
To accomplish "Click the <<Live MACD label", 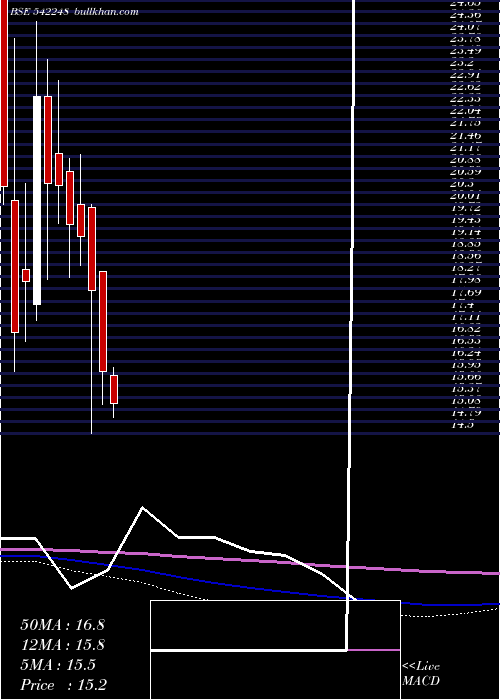I will pyautogui.click(x=421, y=673).
